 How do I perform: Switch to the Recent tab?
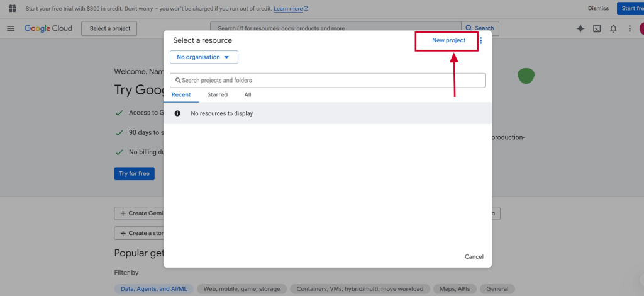pos(181,94)
